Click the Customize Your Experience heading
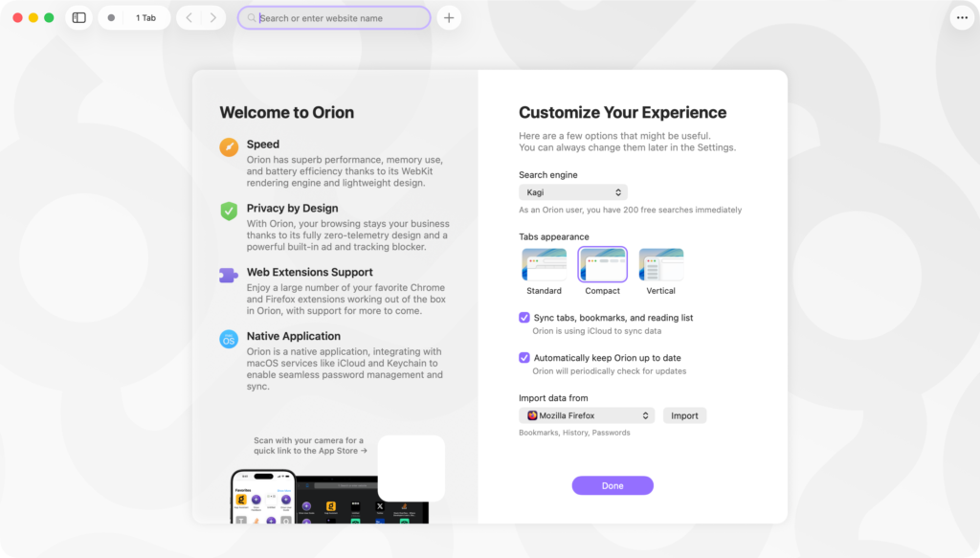The image size is (980, 558). [x=622, y=113]
